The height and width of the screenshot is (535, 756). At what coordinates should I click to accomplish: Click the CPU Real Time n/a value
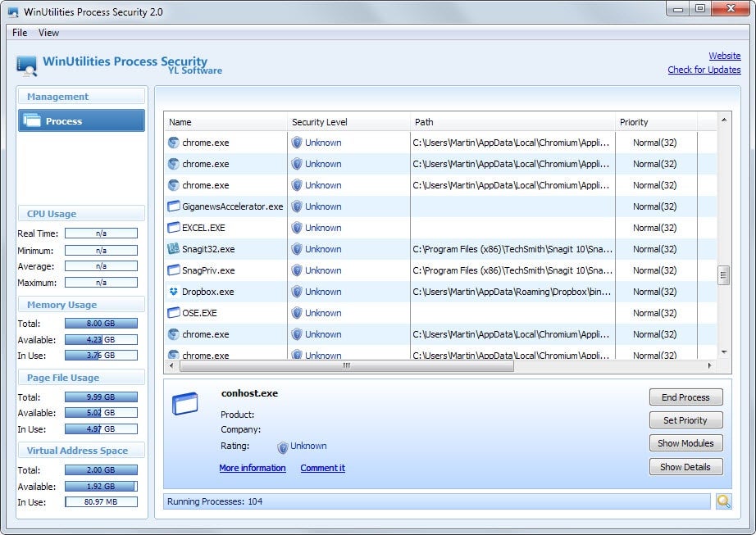click(x=101, y=233)
